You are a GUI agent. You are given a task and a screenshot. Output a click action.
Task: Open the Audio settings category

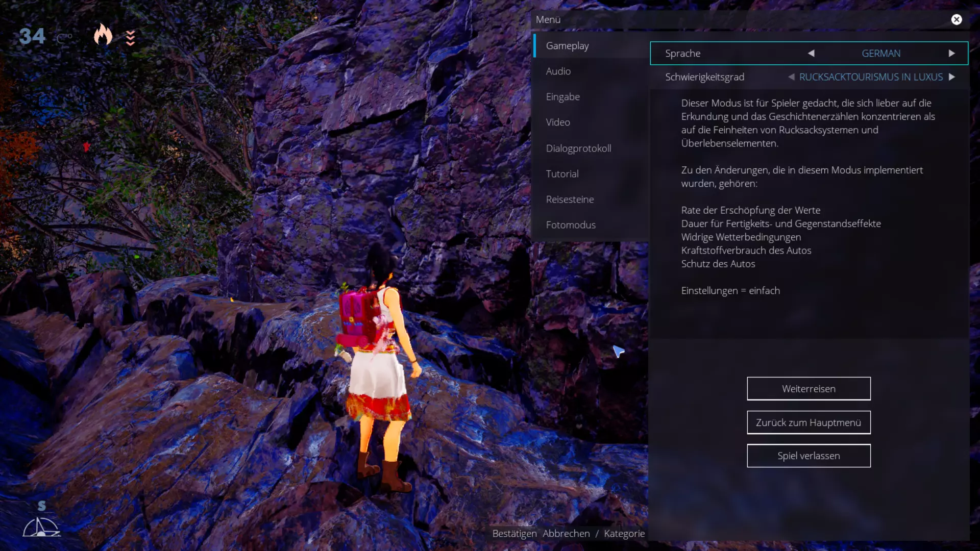coord(591,71)
